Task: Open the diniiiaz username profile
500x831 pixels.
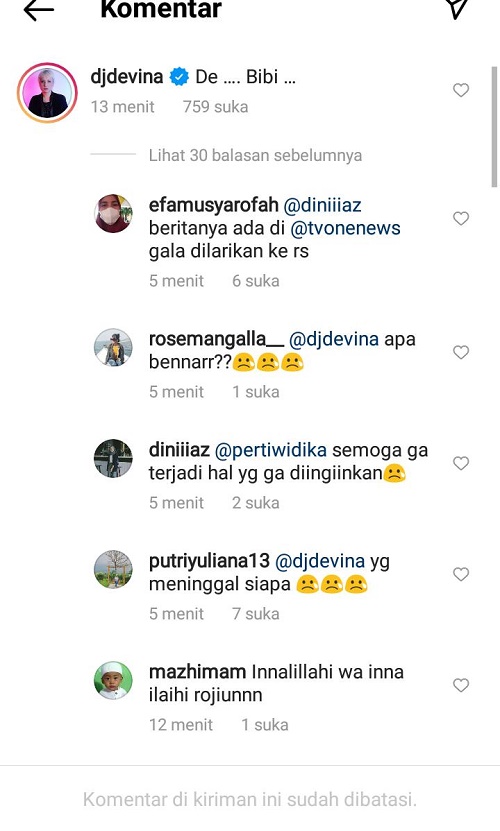Action: click(179, 450)
